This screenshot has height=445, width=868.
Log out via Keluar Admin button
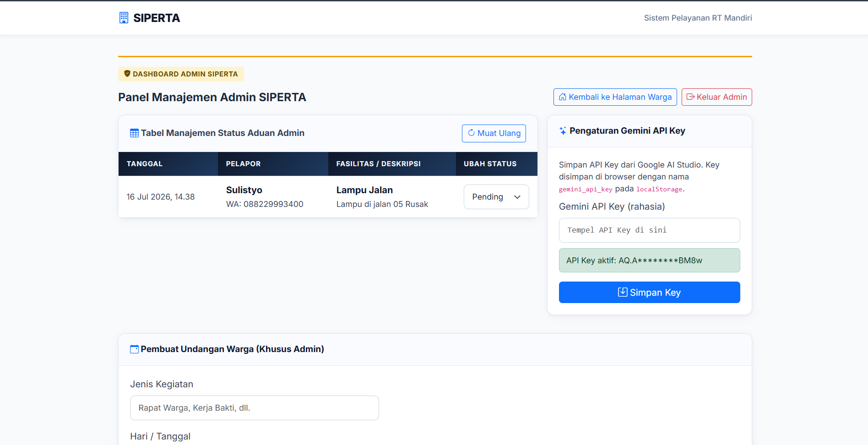(716, 97)
